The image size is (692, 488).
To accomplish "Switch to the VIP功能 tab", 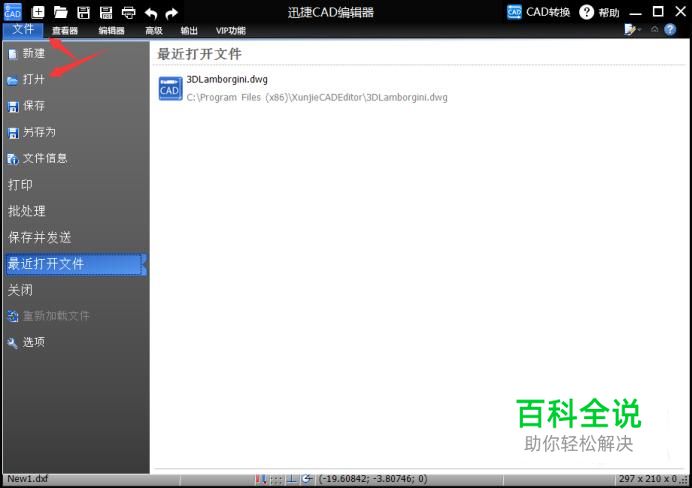I will pyautogui.click(x=230, y=30).
